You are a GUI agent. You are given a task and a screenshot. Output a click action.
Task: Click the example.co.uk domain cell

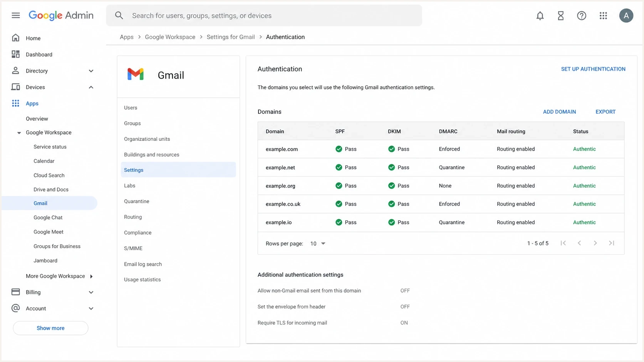[x=283, y=204]
